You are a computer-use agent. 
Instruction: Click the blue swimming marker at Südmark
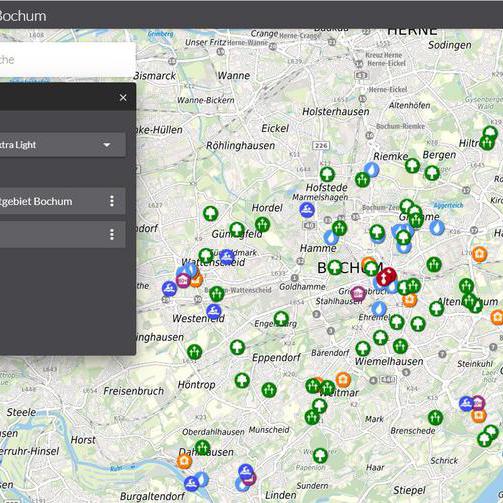pos(227,257)
